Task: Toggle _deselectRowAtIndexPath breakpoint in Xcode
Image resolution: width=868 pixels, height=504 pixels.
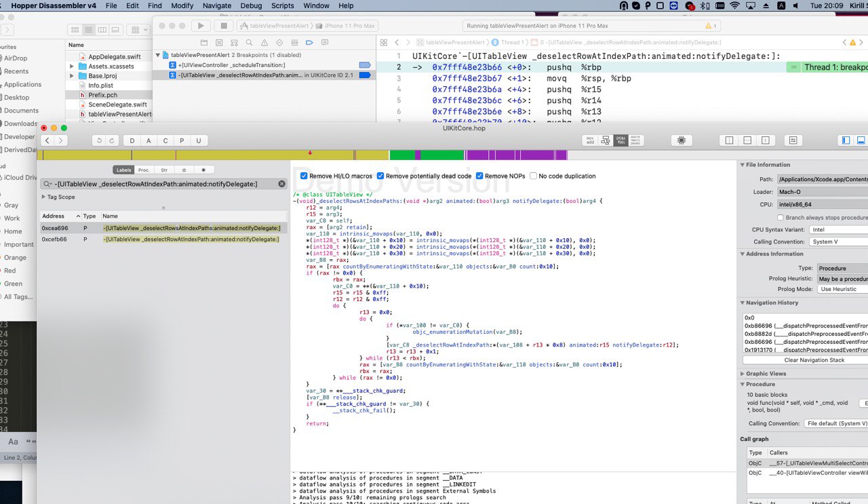Action: click(365, 75)
